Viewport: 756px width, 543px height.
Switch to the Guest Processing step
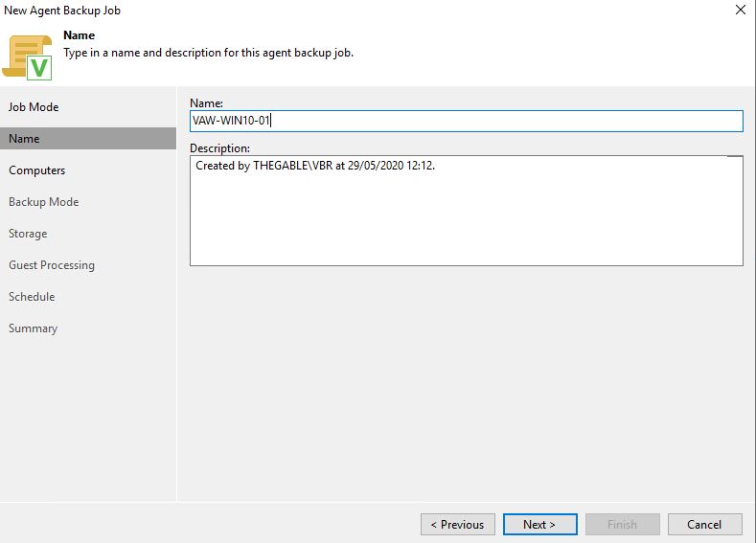pyautogui.click(x=52, y=265)
